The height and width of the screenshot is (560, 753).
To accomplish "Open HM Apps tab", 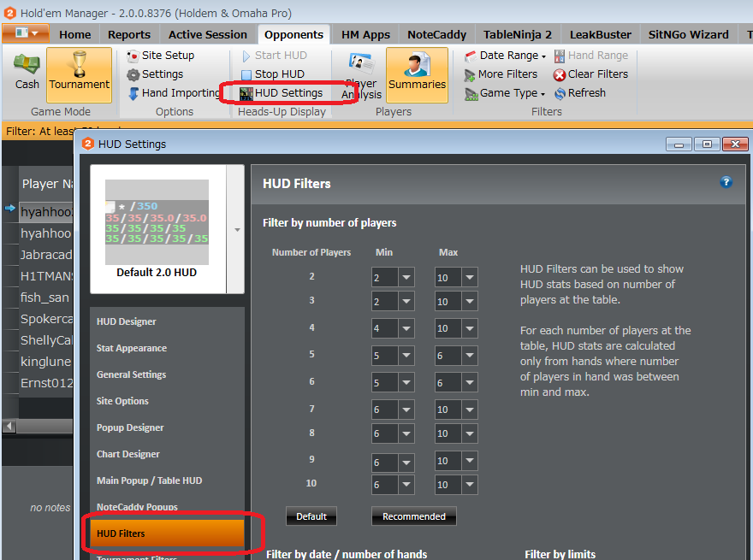I will point(365,34).
